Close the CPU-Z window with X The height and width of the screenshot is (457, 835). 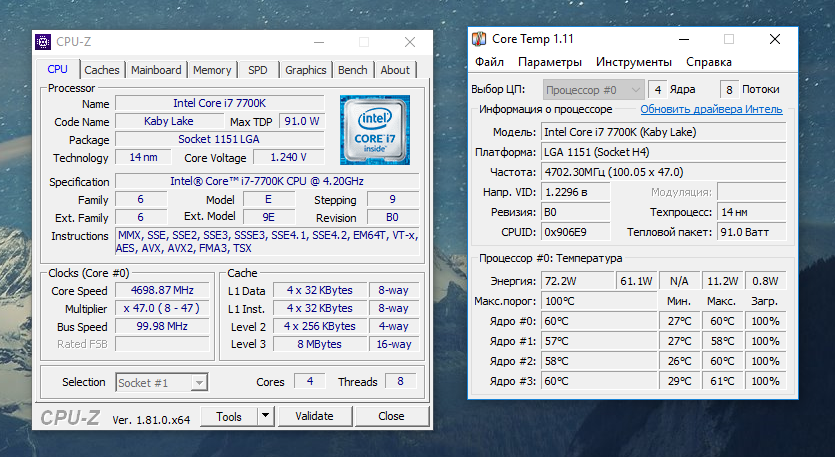[410, 42]
